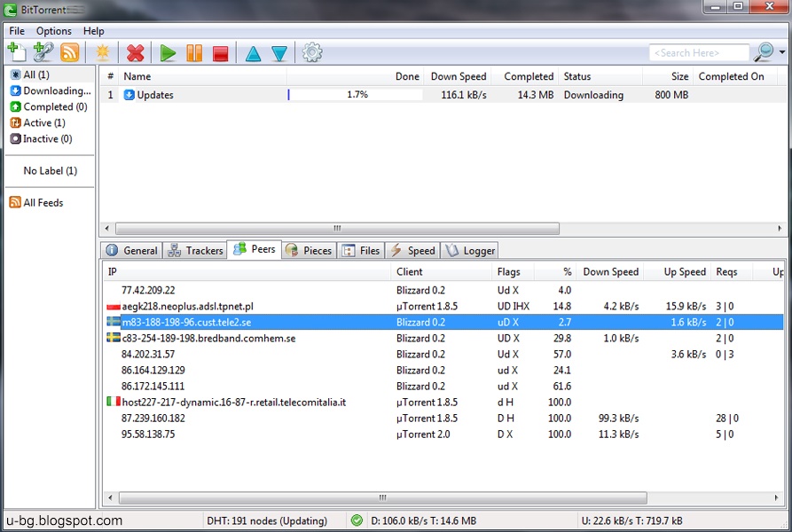
Task: Switch to the General tab
Action: [x=132, y=250]
